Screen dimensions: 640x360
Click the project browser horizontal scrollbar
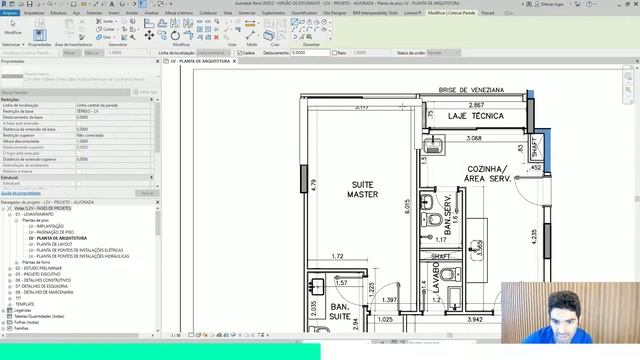pyautogui.click(x=72, y=336)
